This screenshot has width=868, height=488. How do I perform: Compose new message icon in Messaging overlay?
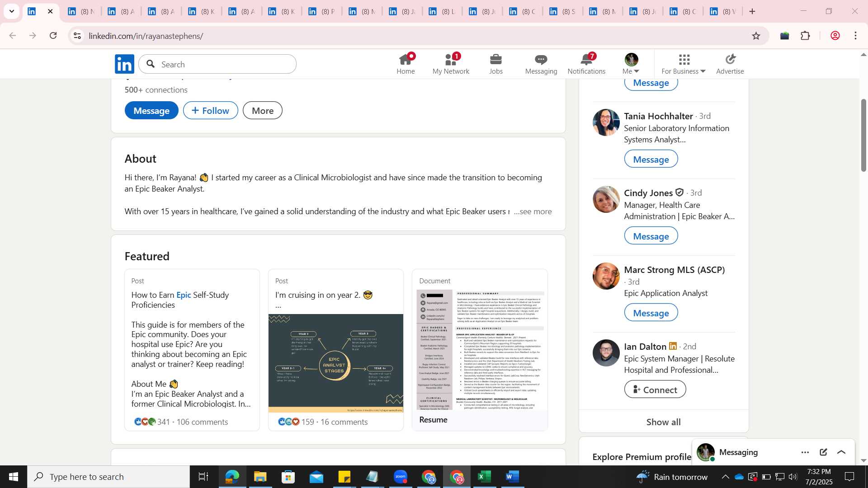(x=823, y=452)
